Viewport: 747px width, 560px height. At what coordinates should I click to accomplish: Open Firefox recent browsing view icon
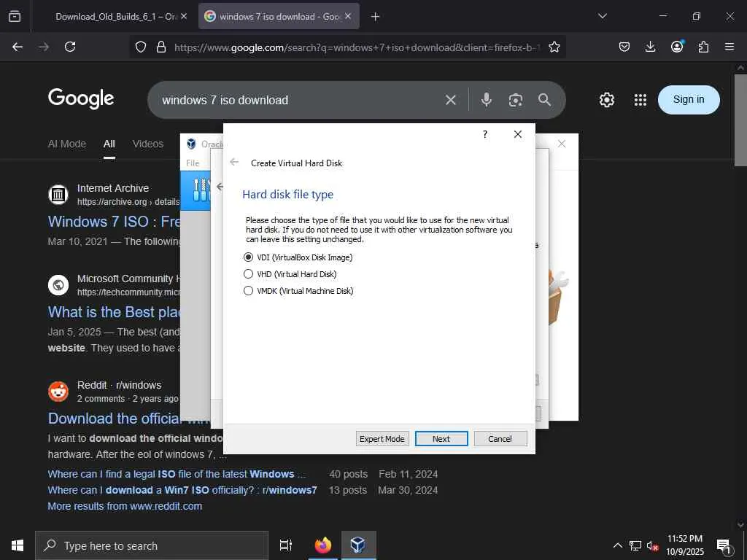point(15,16)
